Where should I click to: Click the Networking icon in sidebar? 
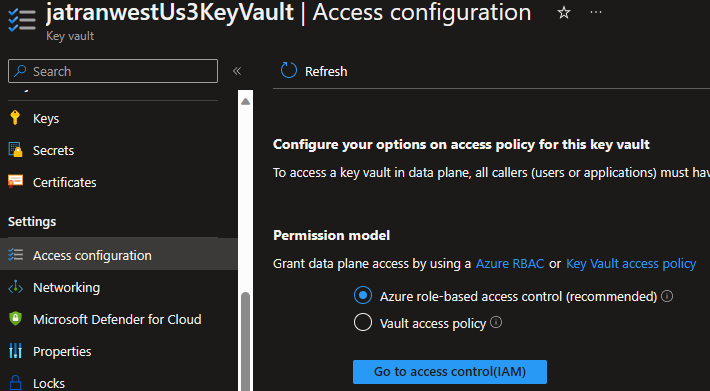15,287
